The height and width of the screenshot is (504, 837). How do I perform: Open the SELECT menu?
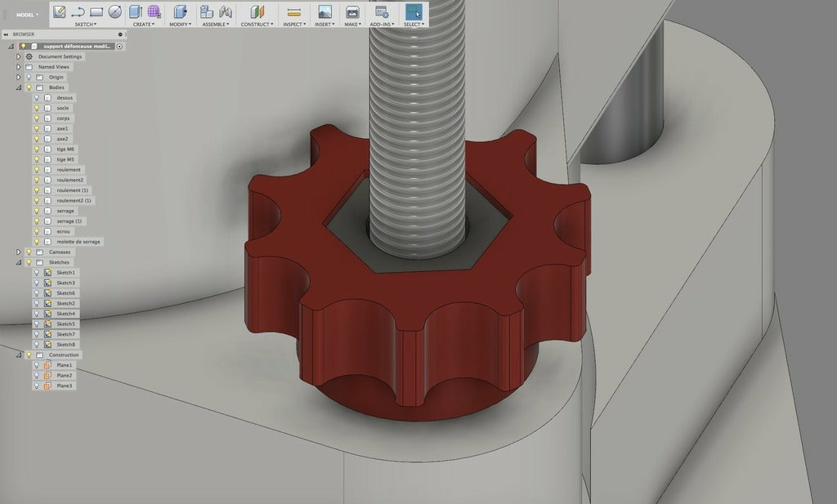(x=414, y=24)
